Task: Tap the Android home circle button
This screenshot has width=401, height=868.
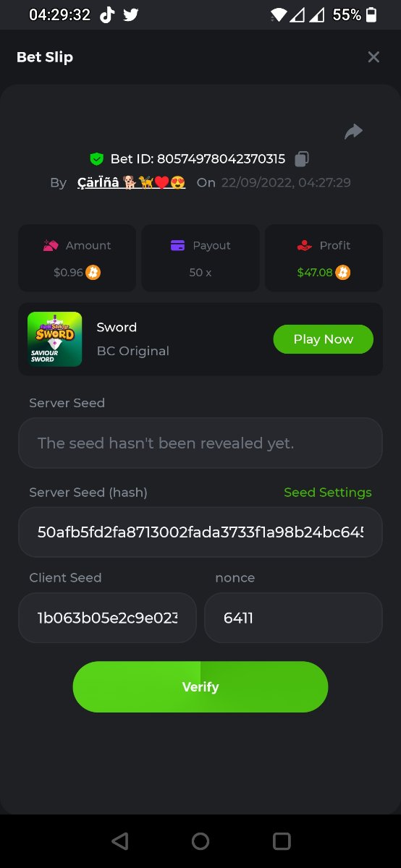Action: (x=200, y=841)
